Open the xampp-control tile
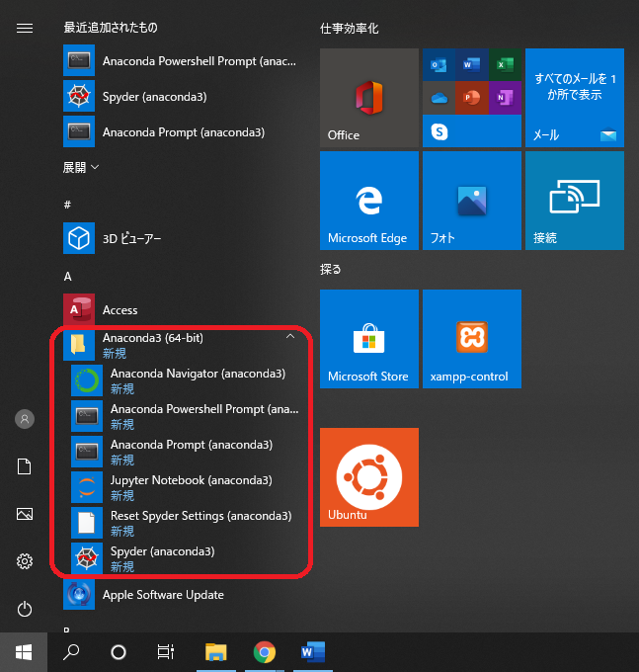Viewport: 639px width, 672px height. click(x=472, y=339)
